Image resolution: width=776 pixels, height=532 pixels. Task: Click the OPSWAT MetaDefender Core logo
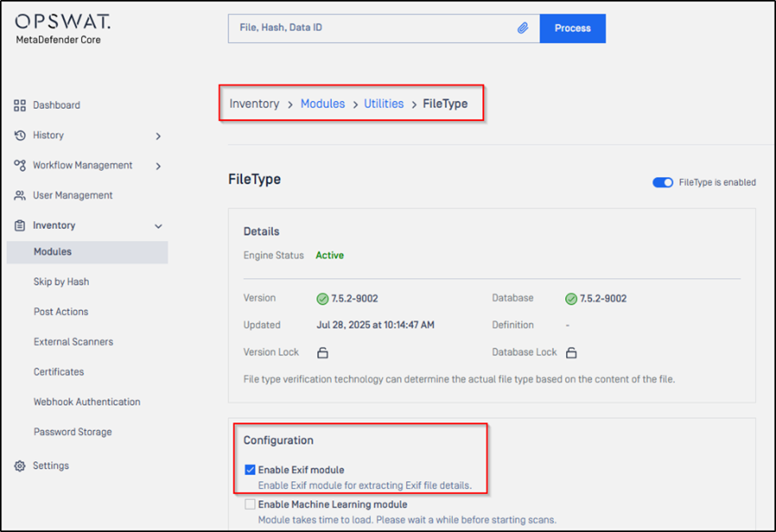pos(62,29)
